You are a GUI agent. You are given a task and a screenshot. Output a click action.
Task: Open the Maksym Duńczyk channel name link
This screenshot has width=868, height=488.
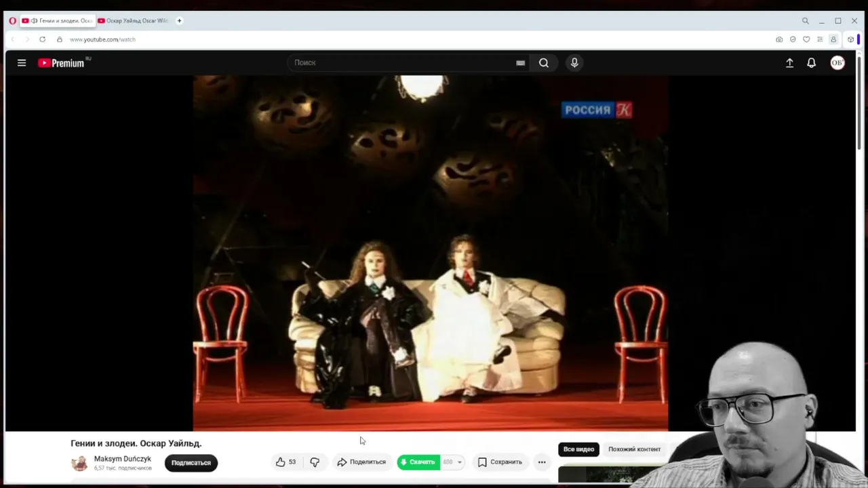[x=123, y=459]
